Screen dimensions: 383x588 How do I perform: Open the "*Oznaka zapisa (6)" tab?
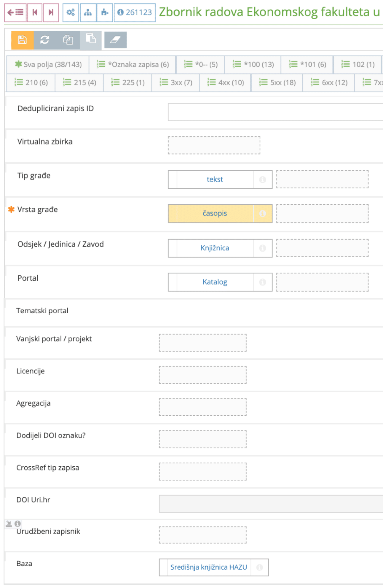(x=133, y=64)
